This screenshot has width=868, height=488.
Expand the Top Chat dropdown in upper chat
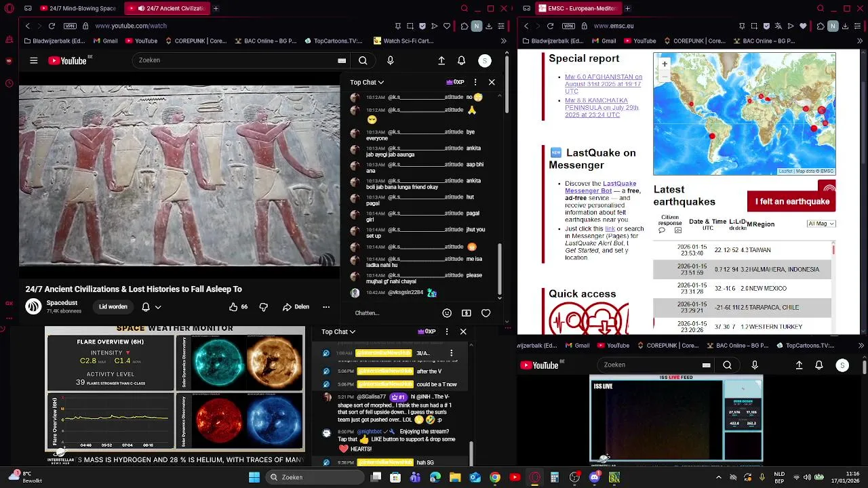pyautogui.click(x=367, y=82)
